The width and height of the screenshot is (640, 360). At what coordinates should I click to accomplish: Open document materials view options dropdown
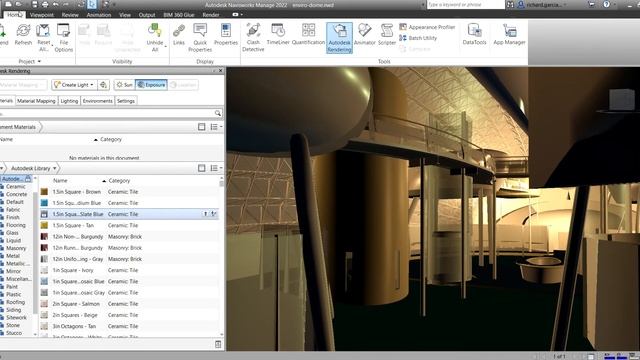[216, 127]
